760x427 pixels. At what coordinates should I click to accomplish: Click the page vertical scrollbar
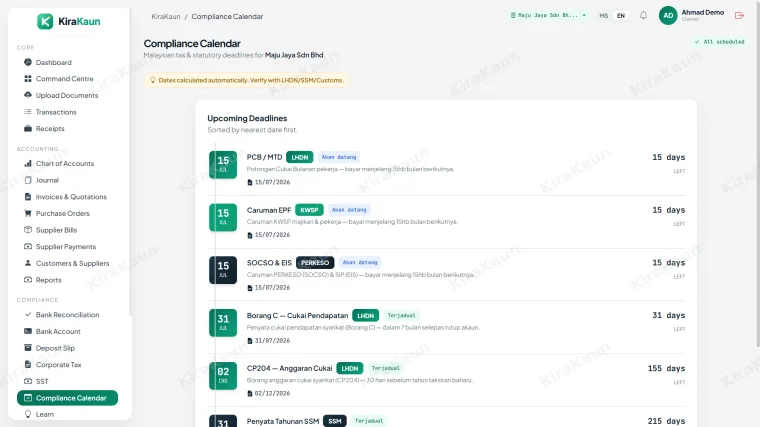pos(758,174)
